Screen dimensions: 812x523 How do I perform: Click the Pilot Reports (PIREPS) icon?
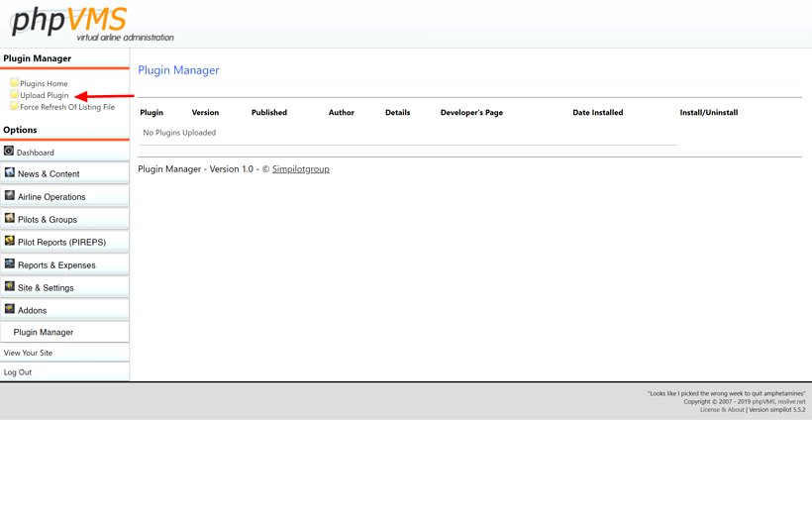[x=10, y=241]
